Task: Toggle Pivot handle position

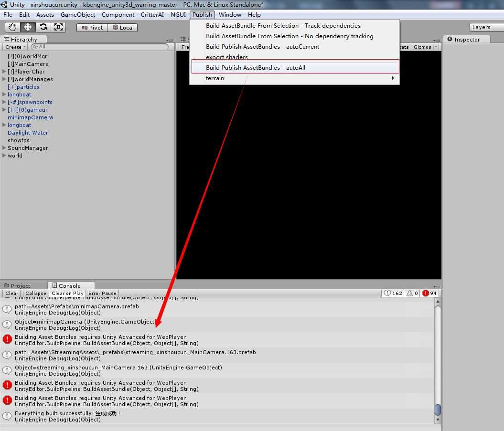Action: pos(92,28)
